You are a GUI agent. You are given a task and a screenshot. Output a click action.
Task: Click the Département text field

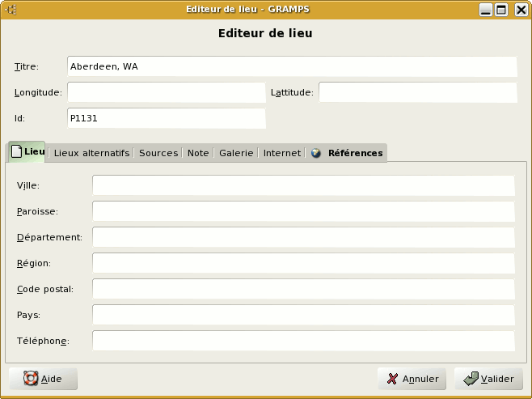(x=303, y=237)
